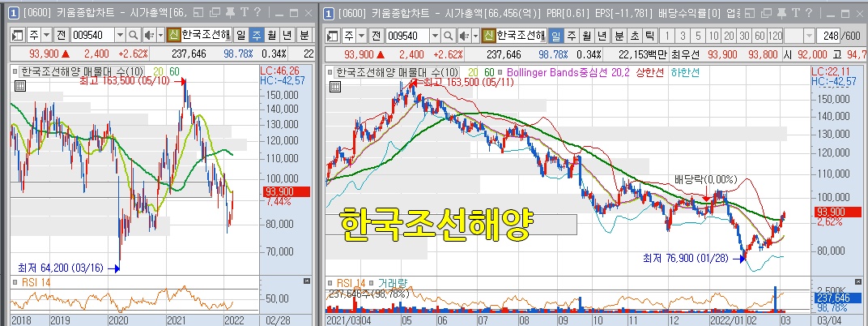Open the grid table icon on left chart
The image size is (868, 326).
(20, 85)
